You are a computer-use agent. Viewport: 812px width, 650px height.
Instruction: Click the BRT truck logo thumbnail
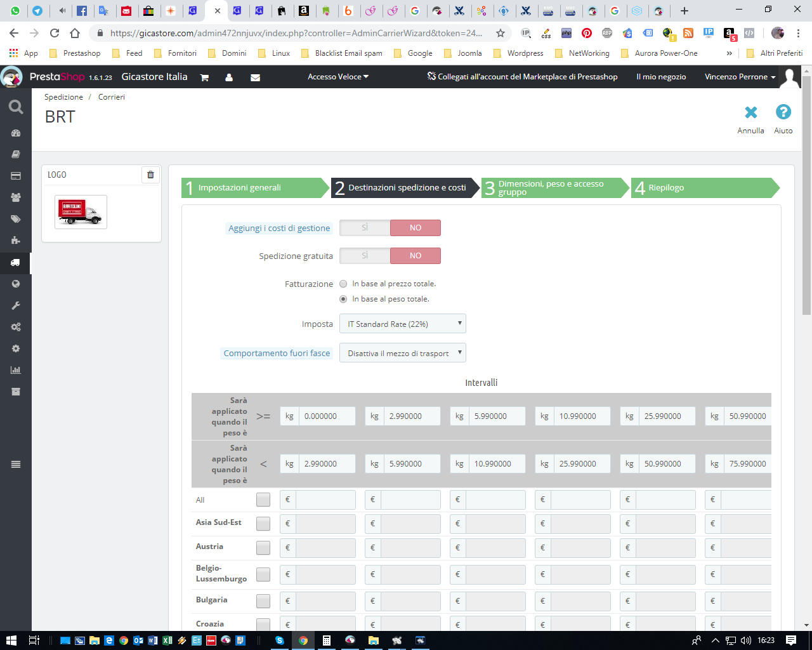pyautogui.click(x=81, y=212)
